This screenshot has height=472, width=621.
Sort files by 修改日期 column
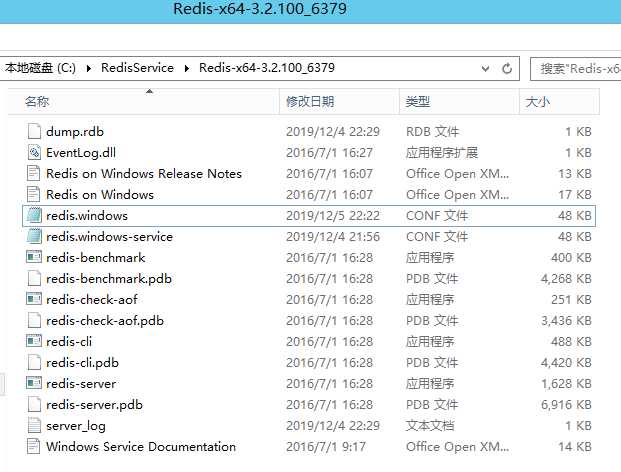pyautogui.click(x=339, y=102)
